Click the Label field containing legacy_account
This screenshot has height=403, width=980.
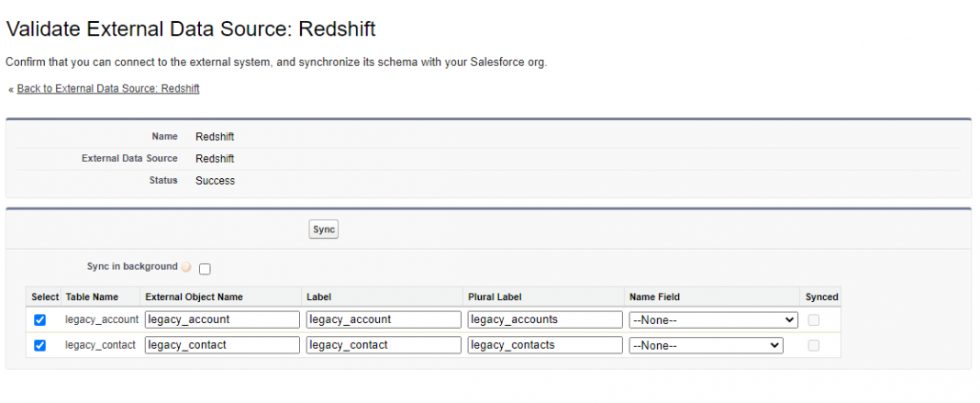384,319
